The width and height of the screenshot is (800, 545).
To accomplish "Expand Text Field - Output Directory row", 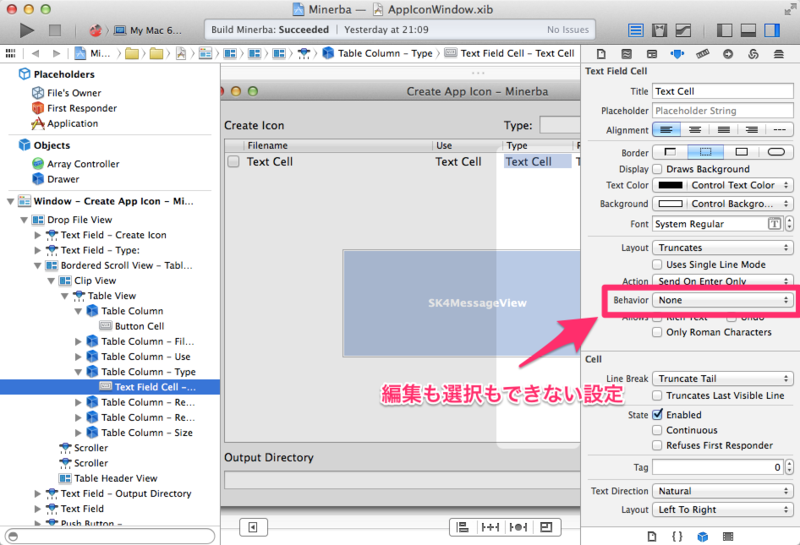I will tap(37, 493).
